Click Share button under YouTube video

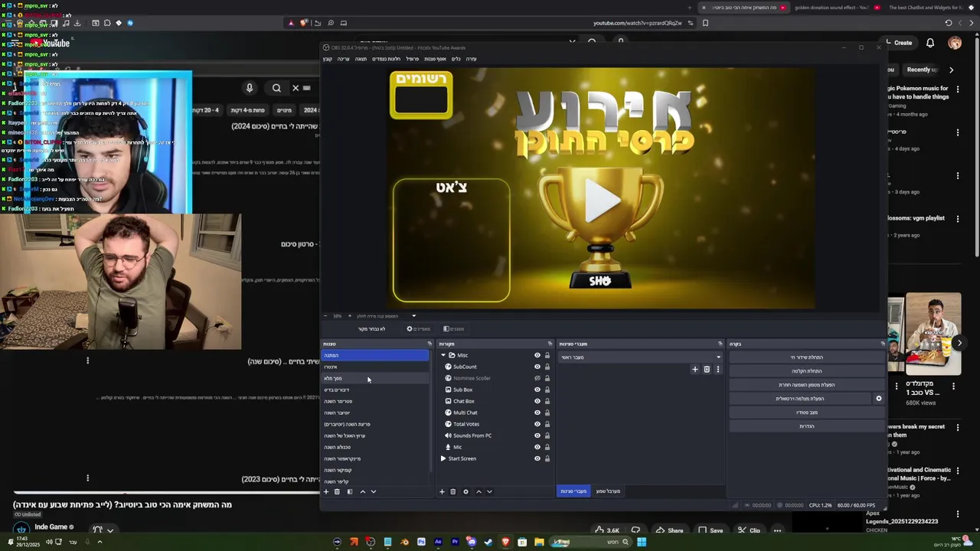tap(668, 530)
